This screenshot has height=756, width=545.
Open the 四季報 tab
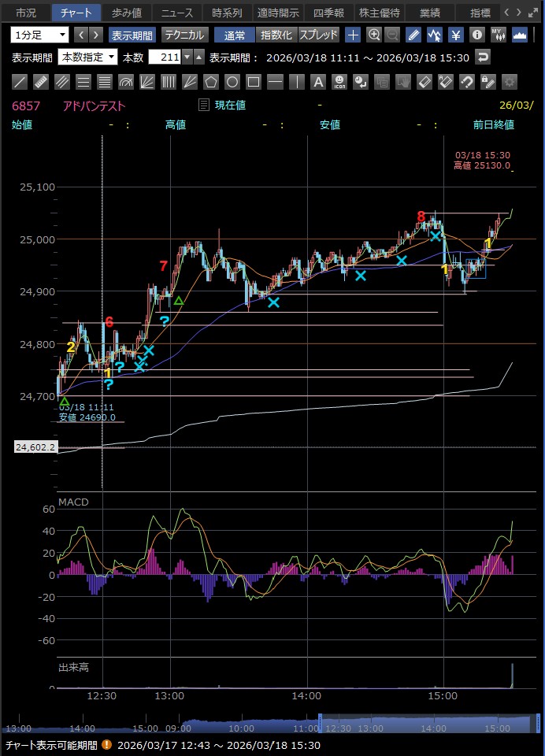pos(328,13)
